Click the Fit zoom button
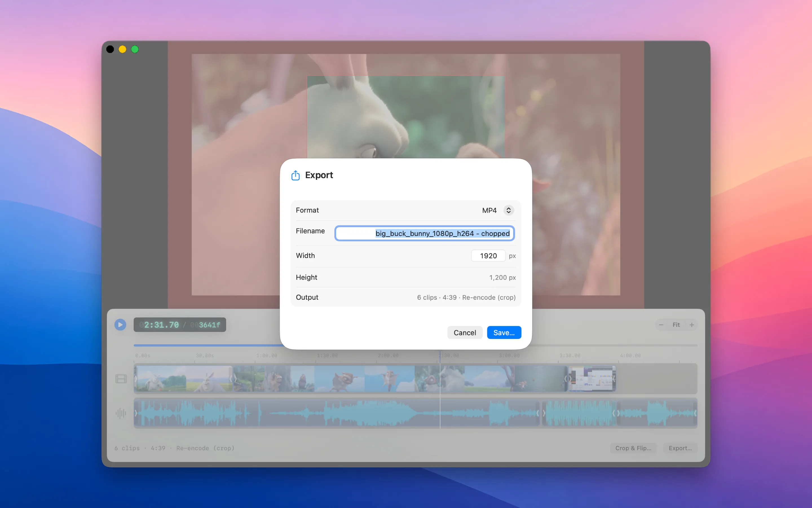This screenshot has width=812, height=508. tap(676, 325)
